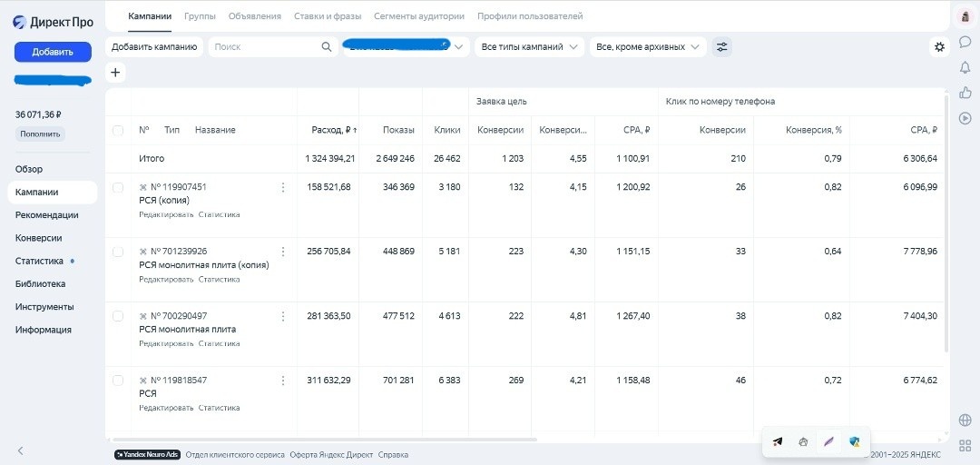The height and width of the screenshot is (465, 980).
Task: Click the globe language icon
Action: tap(965, 420)
